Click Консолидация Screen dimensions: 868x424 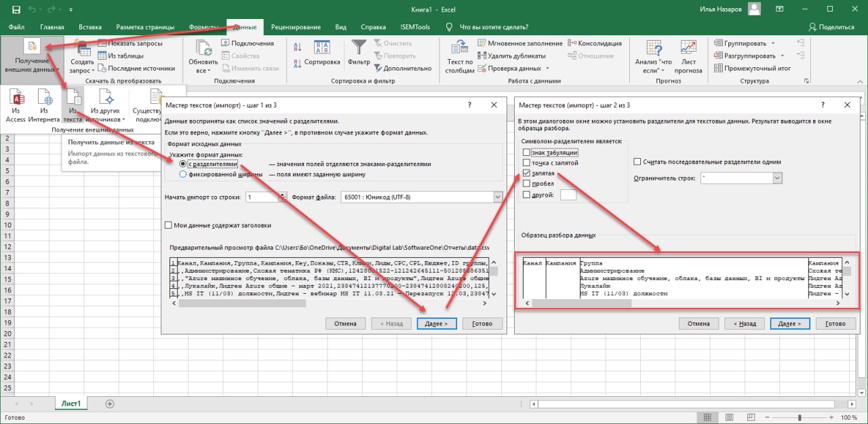click(x=599, y=43)
